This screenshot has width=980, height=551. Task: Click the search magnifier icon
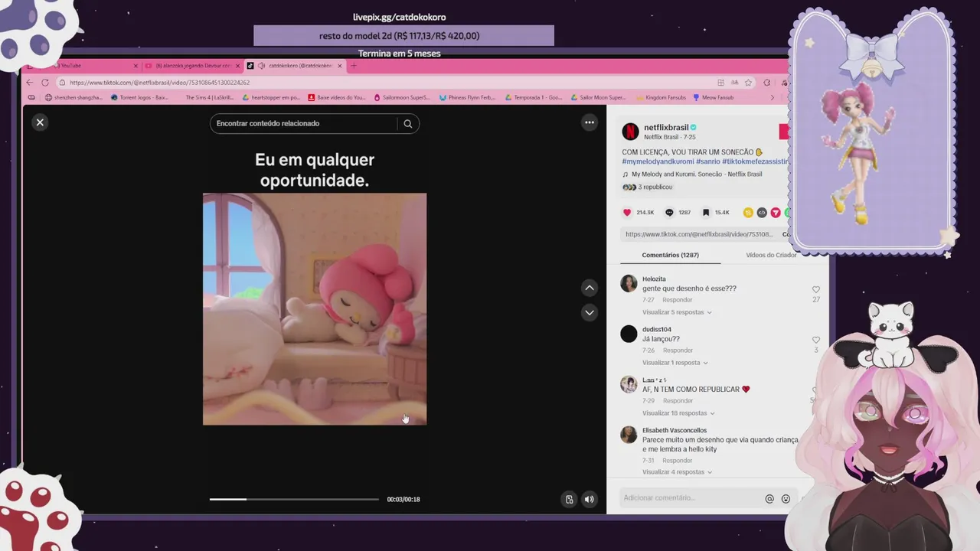pyautogui.click(x=408, y=123)
